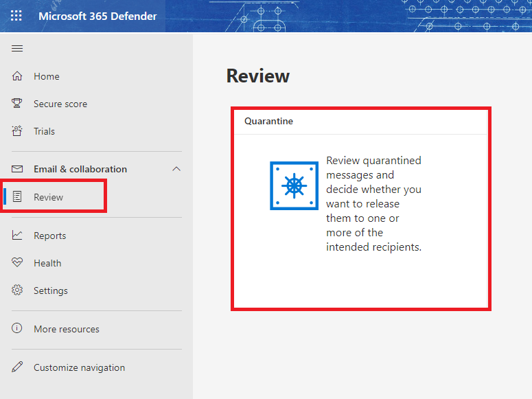The height and width of the screenshot is (399, 532).
Task: Click the Home house icon
Action: [17, 76]
